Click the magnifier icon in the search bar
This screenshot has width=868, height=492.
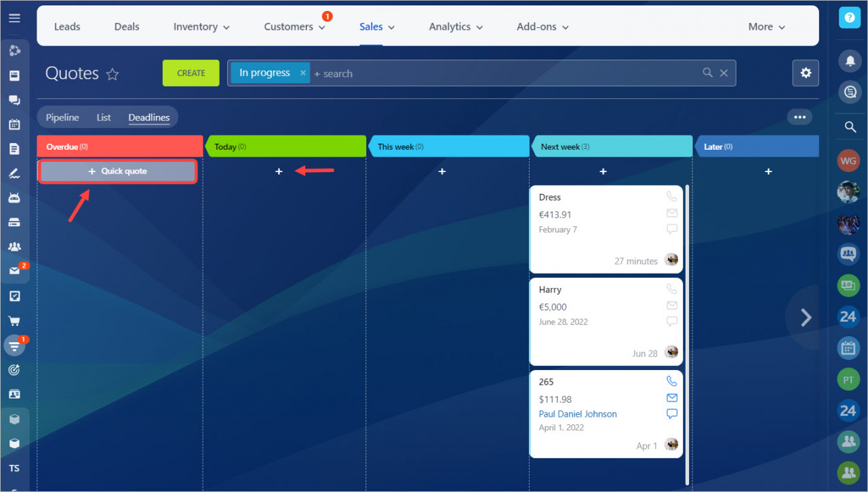pyautogui.click(x=707, y=73)
